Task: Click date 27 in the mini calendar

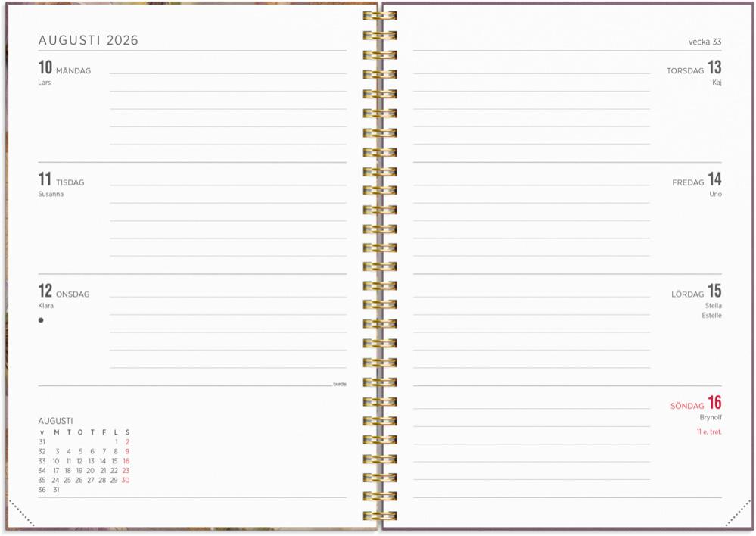Action: tap(91, 481)
